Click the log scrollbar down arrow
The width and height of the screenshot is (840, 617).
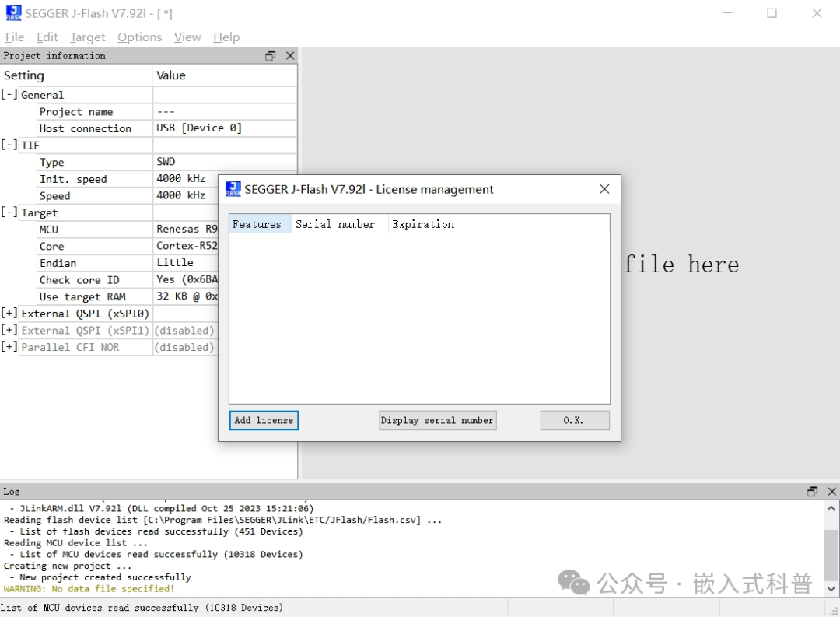pos(831,588)
